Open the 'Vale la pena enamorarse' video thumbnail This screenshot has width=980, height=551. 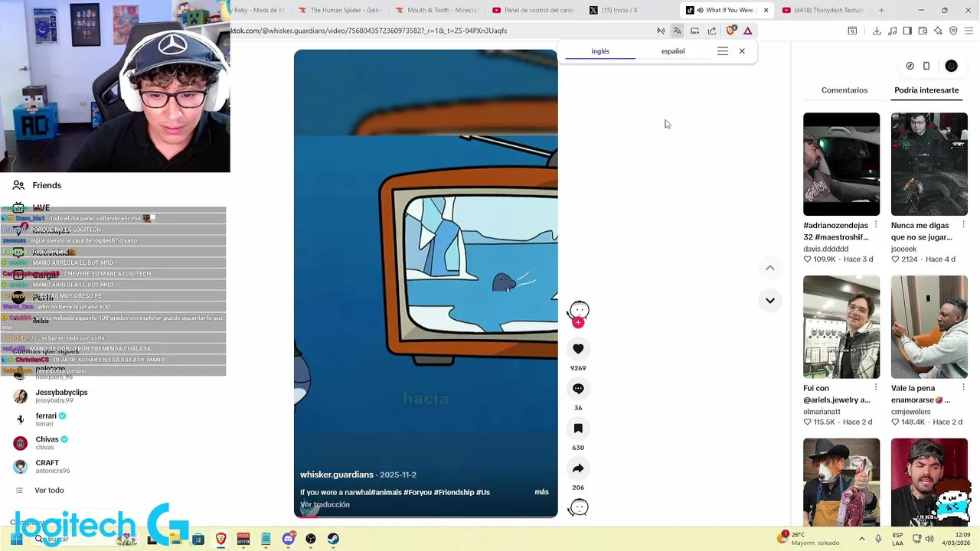point(929,327)
